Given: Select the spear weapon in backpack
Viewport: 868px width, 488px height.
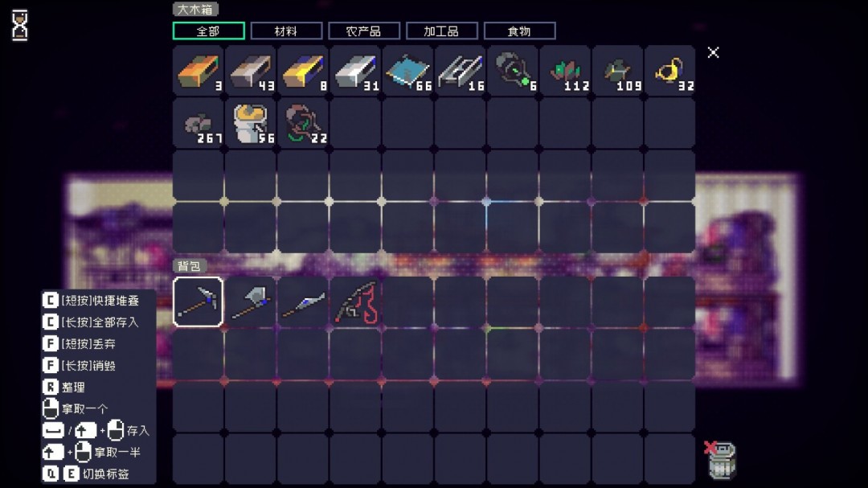Looking at the screenshot, I should point(303,301).
